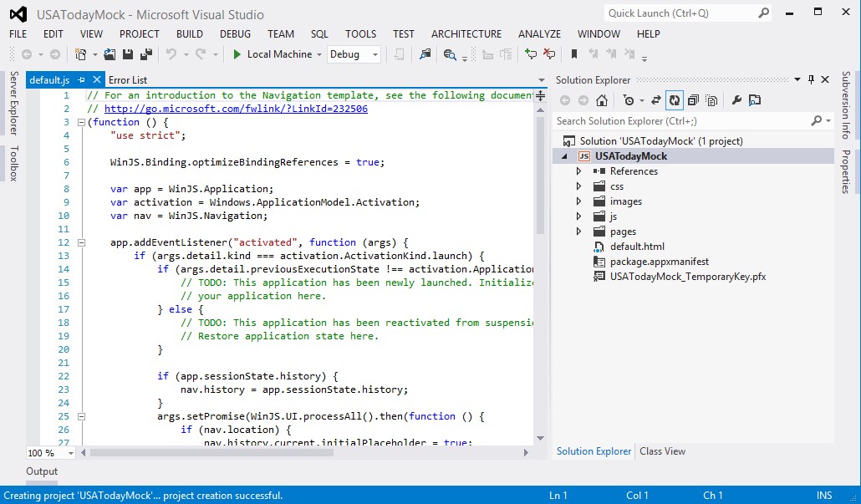Open Properties via the wrench icon

coord(736,100)
